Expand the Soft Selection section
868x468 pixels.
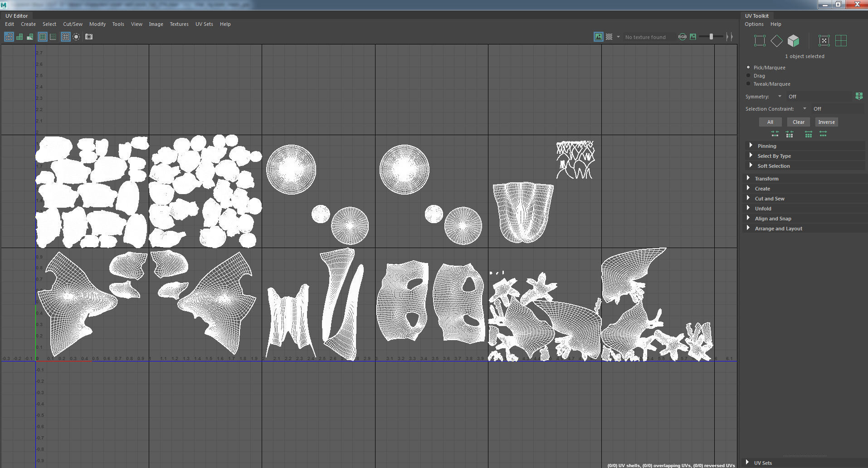click(x=805, y=166)
